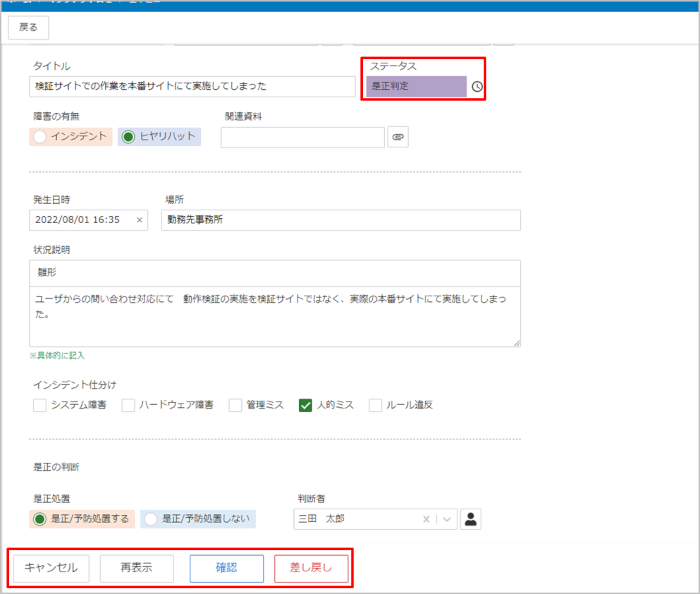Screen dimensions: 700x594
Task: Click the 関連資料 input field
Action: coord(303,137)
